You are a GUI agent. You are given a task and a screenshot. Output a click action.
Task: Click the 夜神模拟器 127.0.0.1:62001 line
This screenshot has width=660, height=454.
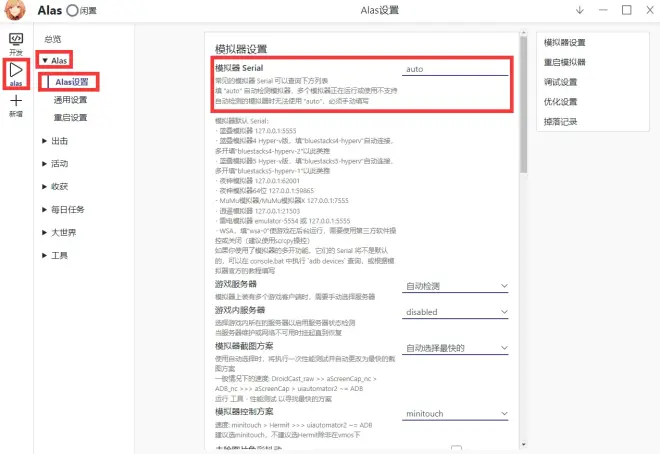click(258, 181)
